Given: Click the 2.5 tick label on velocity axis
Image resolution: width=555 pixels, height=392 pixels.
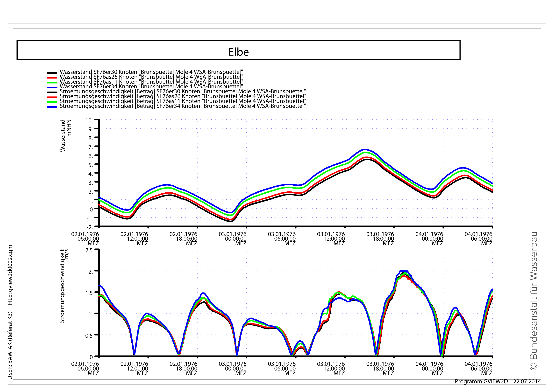Looking at the screenshot, I should pyautogui.click(x=89, y=250).
